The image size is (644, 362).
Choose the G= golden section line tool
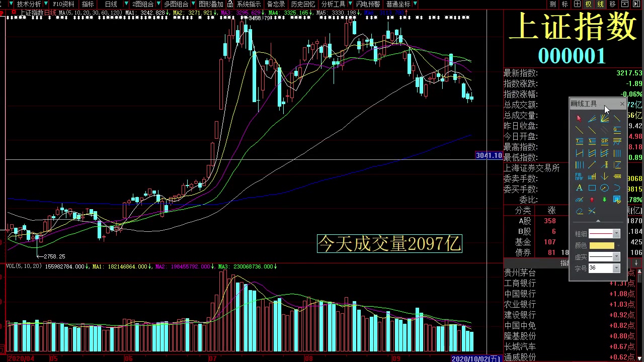[x=617, y=130]
